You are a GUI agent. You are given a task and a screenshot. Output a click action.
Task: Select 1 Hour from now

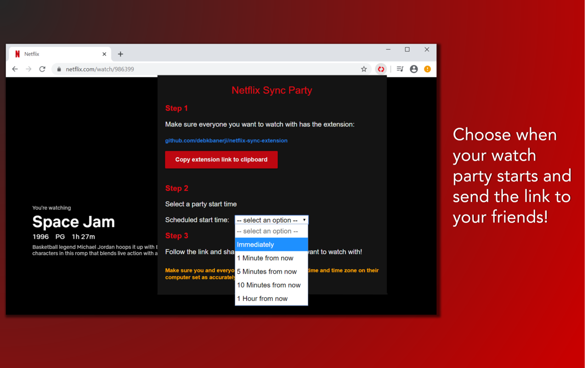[x=271, y=299]
